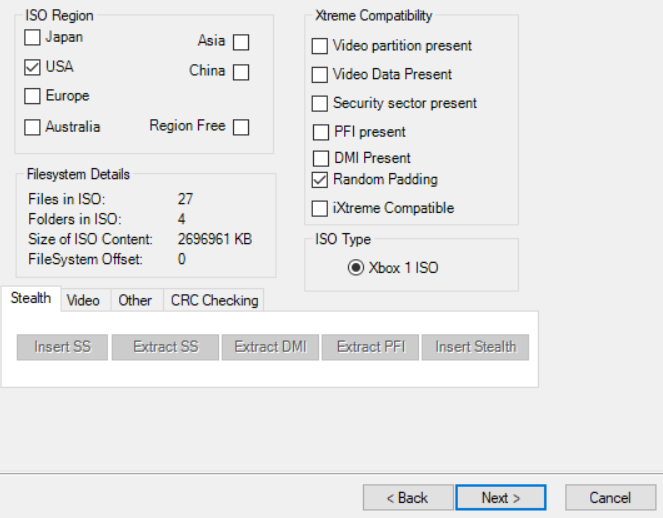Click the Size of ISO Content label

[90, 239]
